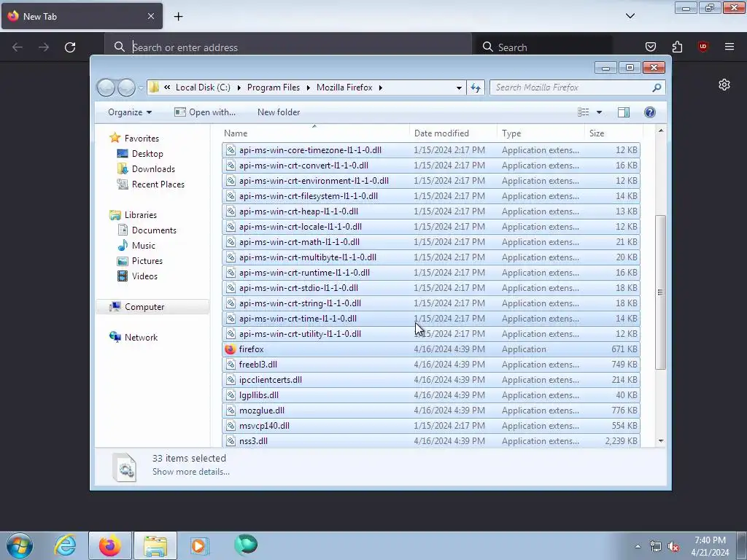Open the Pictures library
Screen dimensions: 747x560
(147, 261)
